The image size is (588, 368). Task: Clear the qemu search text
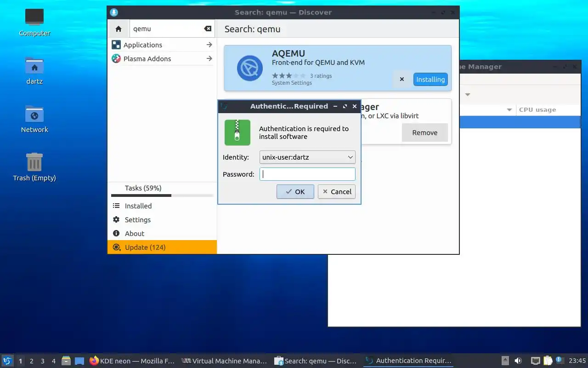tap(208, 29)
